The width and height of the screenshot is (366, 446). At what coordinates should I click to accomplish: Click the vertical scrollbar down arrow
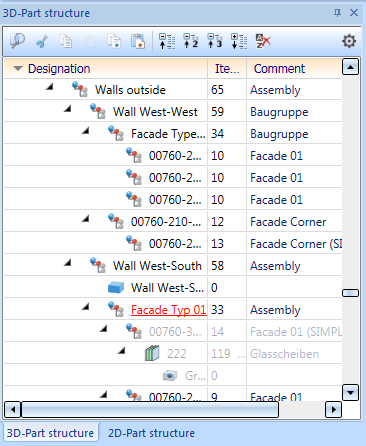coord(350,392)
